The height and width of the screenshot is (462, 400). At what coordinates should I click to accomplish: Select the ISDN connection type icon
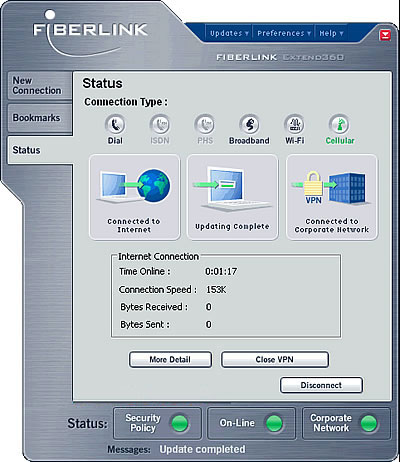pyautogui.click(x=160, y=124)
